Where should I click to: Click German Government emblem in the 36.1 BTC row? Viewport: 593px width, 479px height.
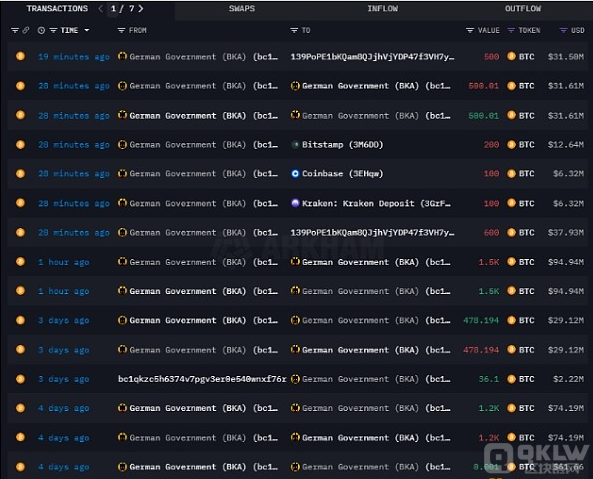(x=295, y=378)
